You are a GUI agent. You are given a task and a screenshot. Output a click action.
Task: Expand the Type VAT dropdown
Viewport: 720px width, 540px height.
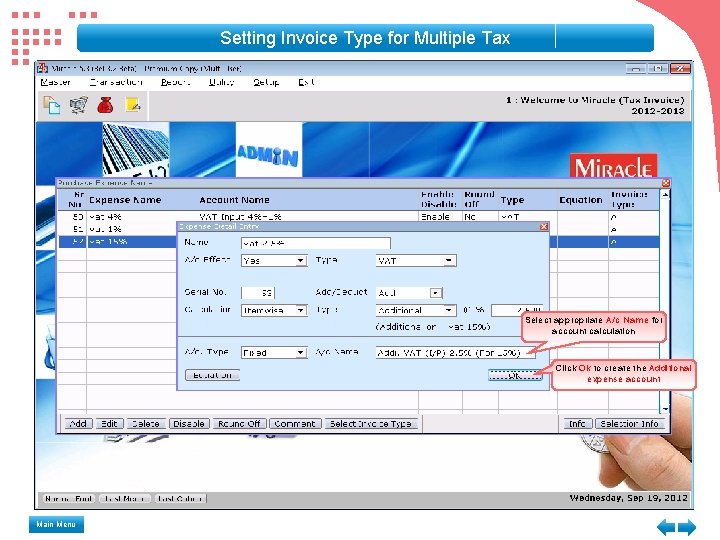(449, 261)
